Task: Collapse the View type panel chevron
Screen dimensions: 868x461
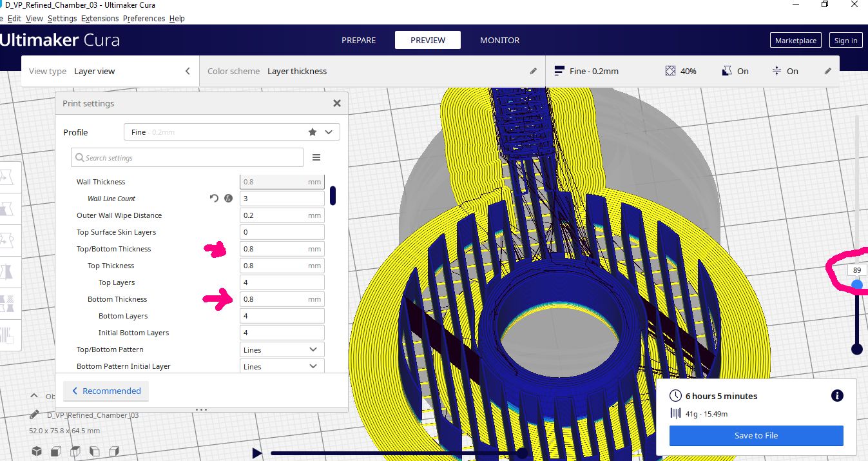Action: [x=188, y=71]
